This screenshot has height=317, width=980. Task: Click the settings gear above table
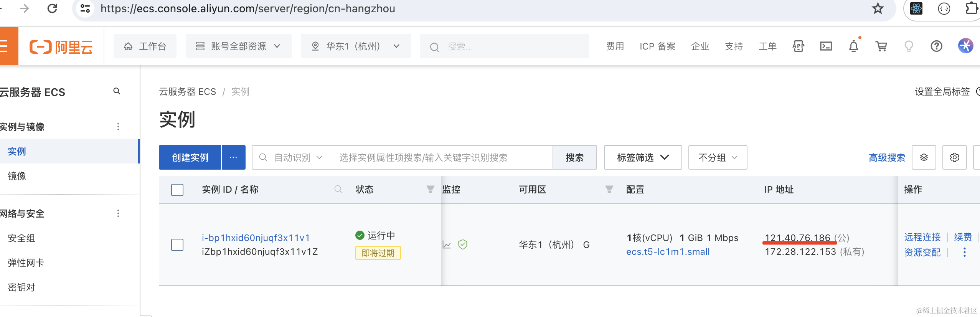[x=954, y=157]
